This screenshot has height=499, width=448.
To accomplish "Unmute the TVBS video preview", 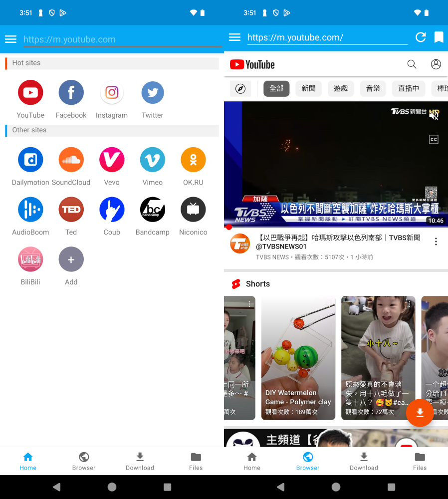I will (x=434, y=115).
